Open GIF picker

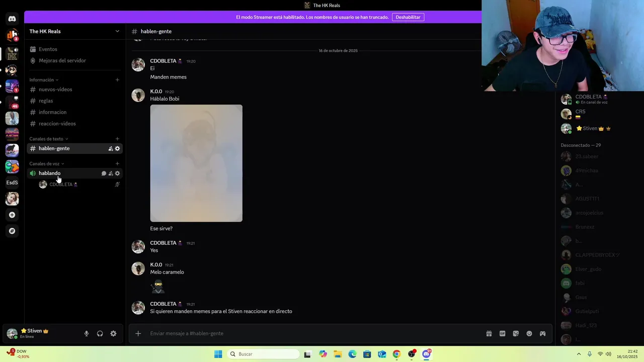tap(502, 333)
